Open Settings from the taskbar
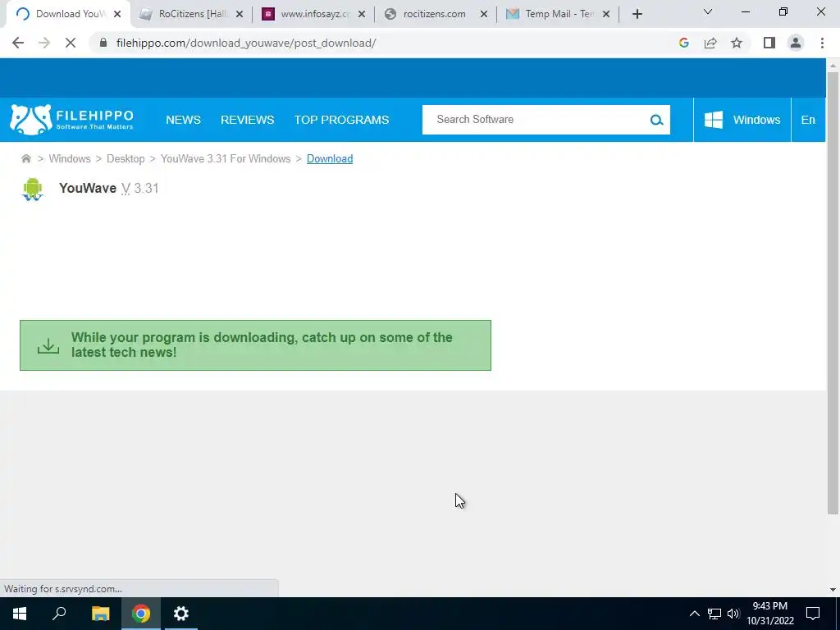840x630 pixels. (181, 614)
